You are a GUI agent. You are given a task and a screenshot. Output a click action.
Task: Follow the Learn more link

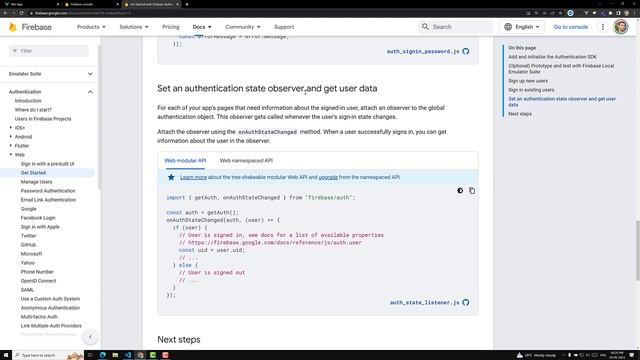(x=193, y=177)
